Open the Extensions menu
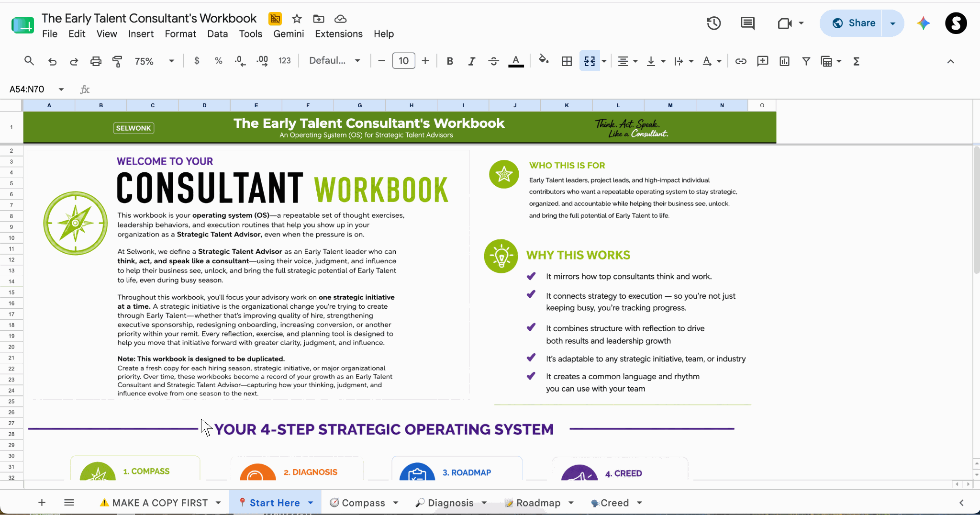Image resolution: width=980 pixels, height=517 pixels. click(x=339, y=34)
